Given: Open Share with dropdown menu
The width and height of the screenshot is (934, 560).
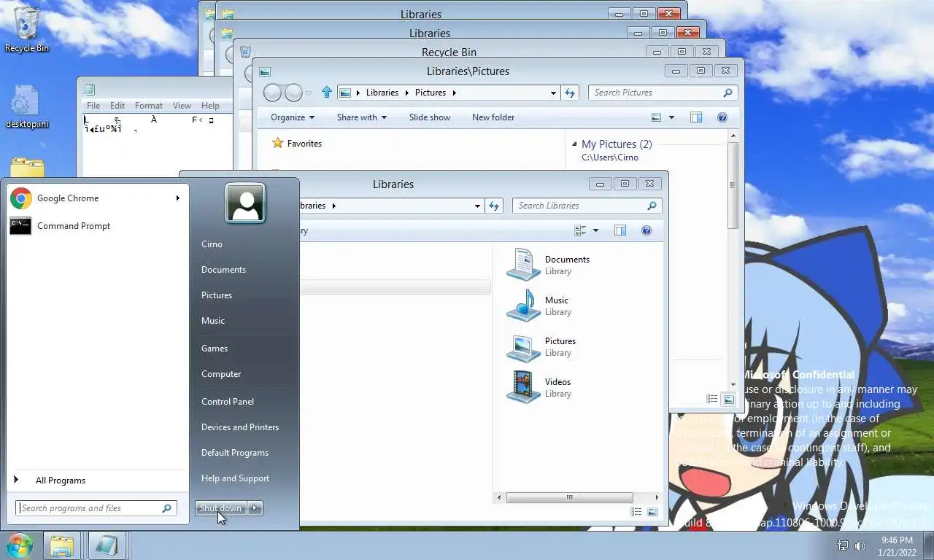Looking at the screenshot, I should [x=362, y=117].
